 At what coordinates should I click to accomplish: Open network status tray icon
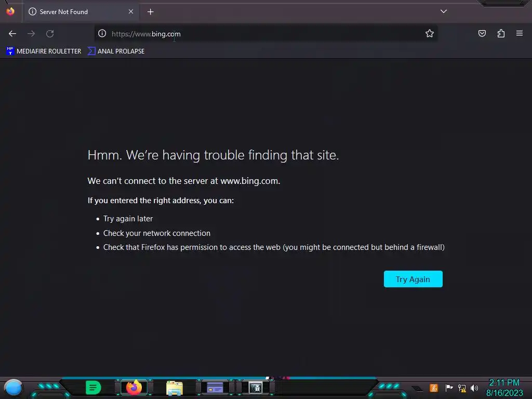click(462, 388)
